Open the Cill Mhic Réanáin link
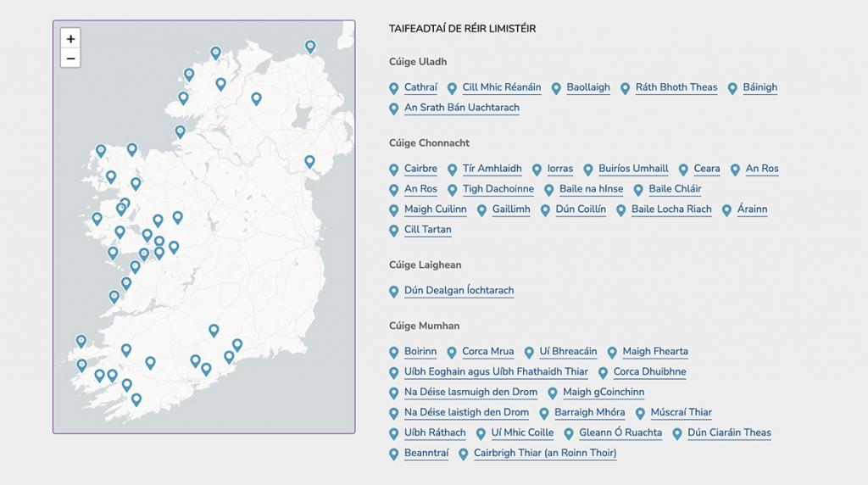The image size is (868, 485). click(x=501, y=87)
